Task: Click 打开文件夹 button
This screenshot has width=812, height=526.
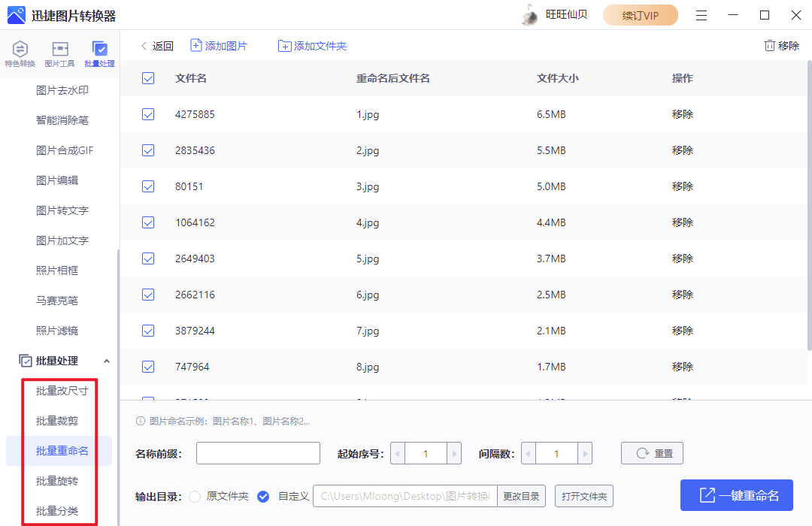Action: pyautogui.click(x=584, y=497)
